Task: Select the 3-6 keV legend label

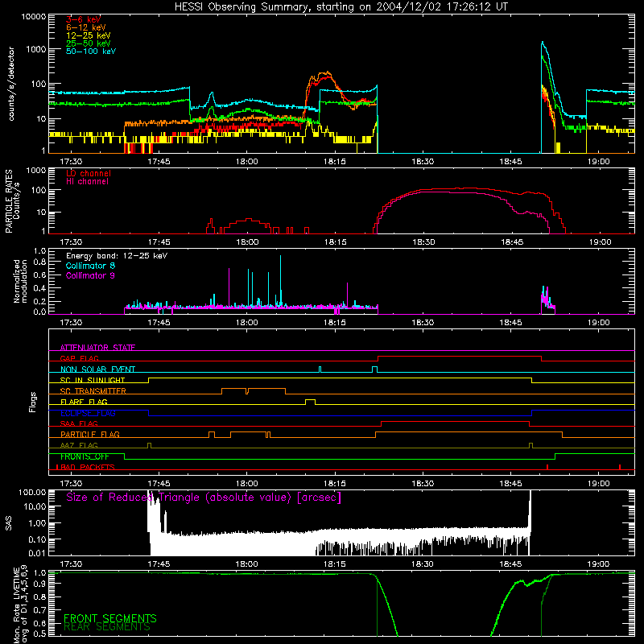Action: click(83, 19)
